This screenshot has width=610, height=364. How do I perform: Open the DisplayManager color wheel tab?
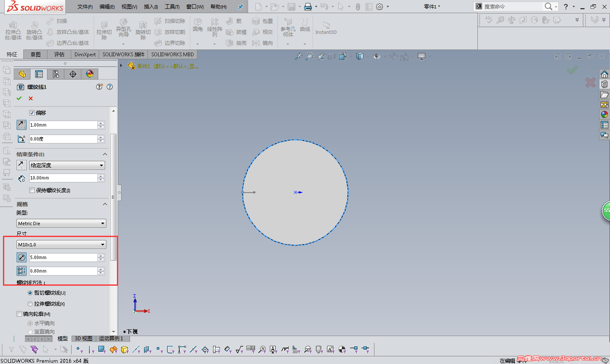point(90,74)
